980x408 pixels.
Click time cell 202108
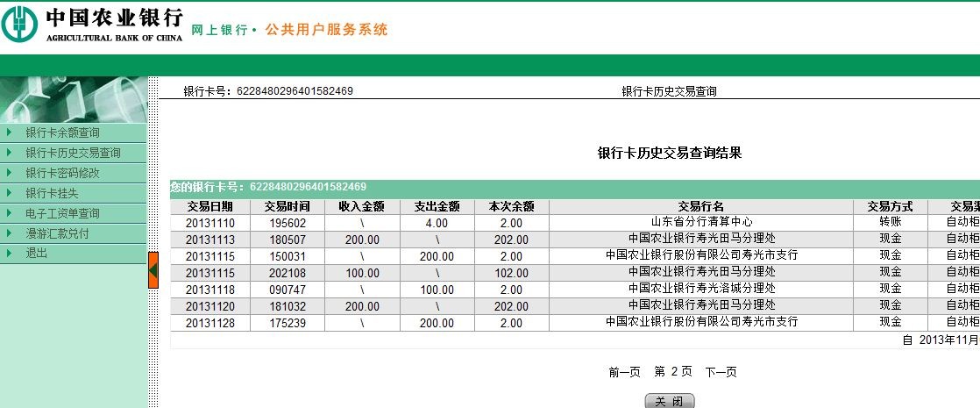(x=287, y=274)
